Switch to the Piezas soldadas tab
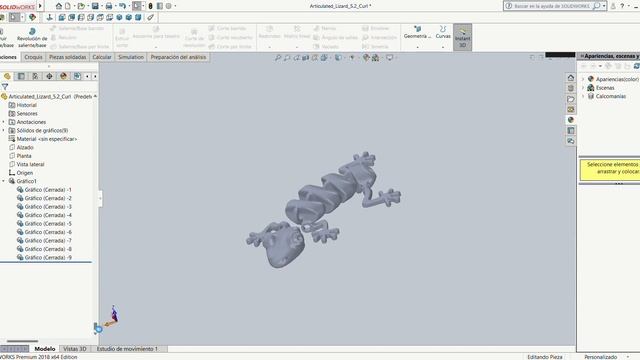Viewport: 640px width, 360px height. 67,57
